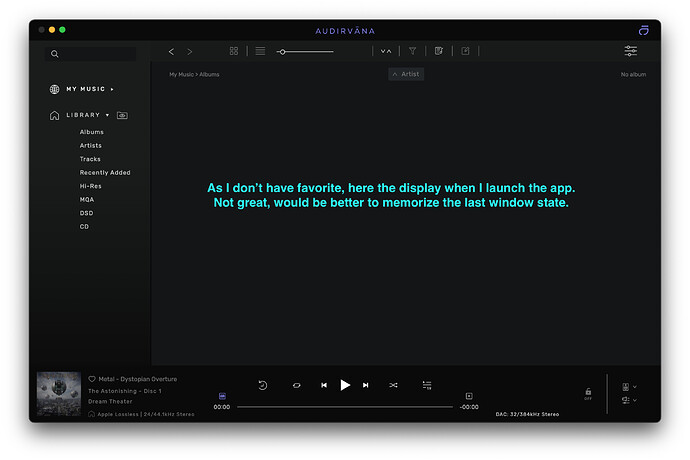The image size is (690, 460).
Task: Click album name The Astonishing - Disc 1
Action: (125, 391)
